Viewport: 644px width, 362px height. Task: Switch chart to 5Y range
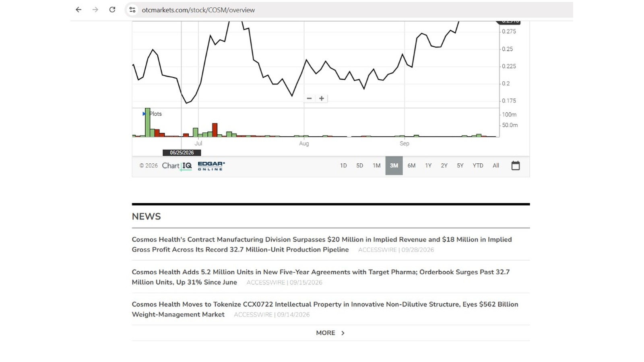(460, 166)
